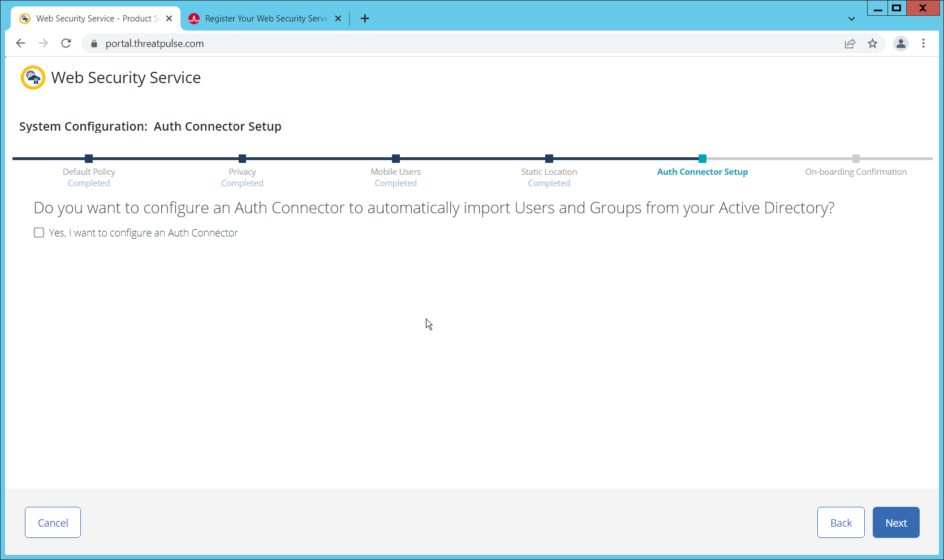Open the browser profile icon
The image size is (944, 560).
pyautogui.click(x=900, y=44)
